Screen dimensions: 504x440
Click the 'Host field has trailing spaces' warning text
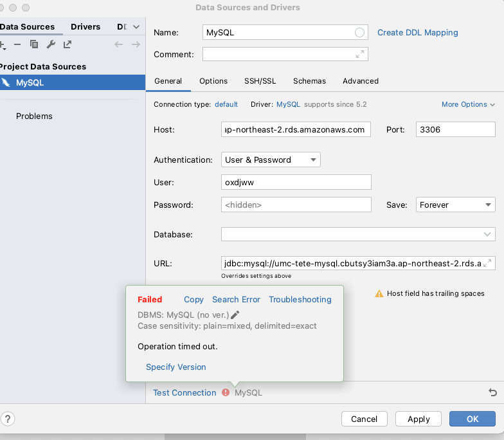[436, 293]
